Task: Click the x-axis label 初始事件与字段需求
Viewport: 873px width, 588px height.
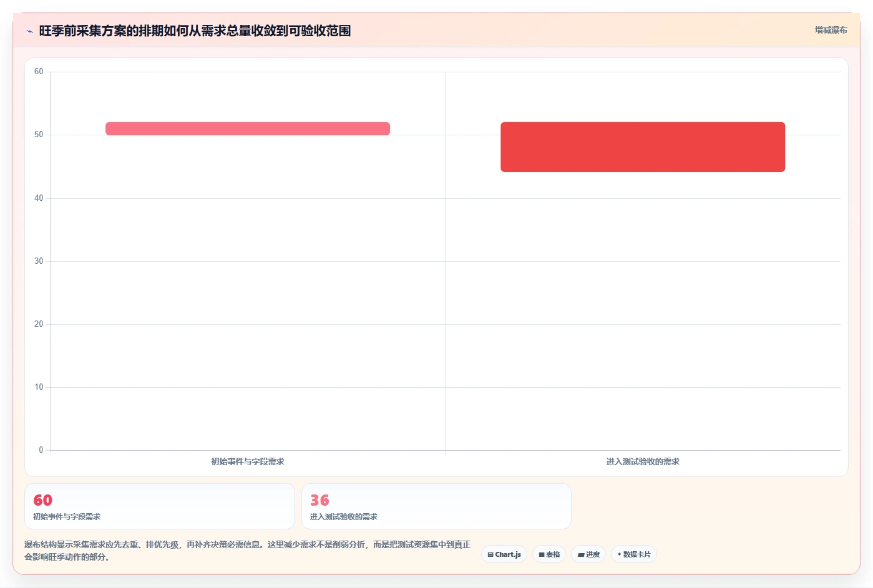Action: (248, 461)
